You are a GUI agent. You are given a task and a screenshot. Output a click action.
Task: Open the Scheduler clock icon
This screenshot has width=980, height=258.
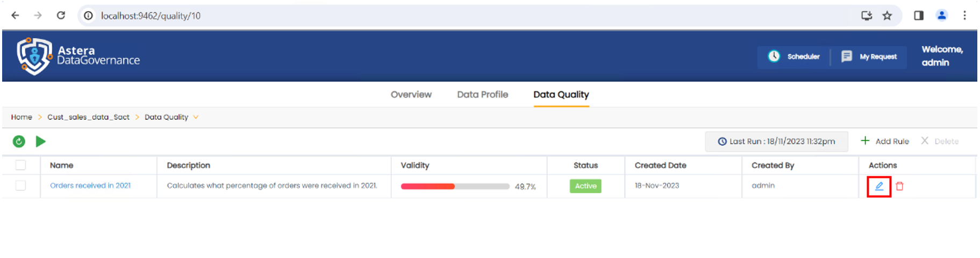[774, 56]
